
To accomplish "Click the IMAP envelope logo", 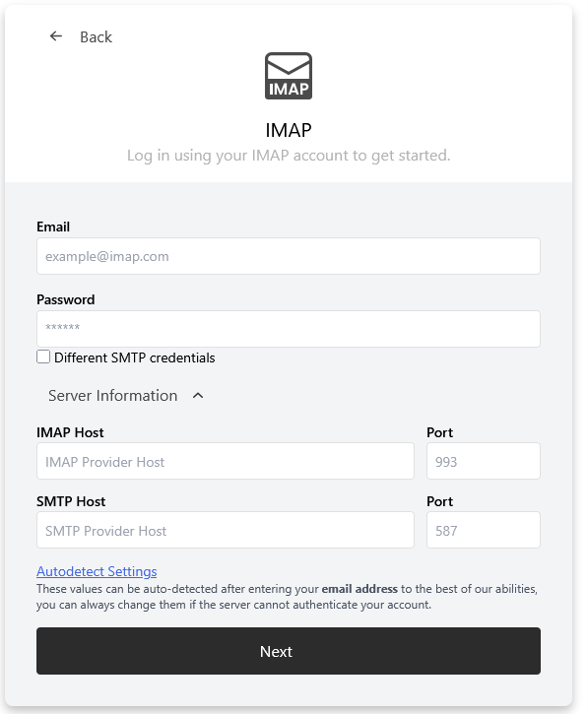I will (289, 76).
